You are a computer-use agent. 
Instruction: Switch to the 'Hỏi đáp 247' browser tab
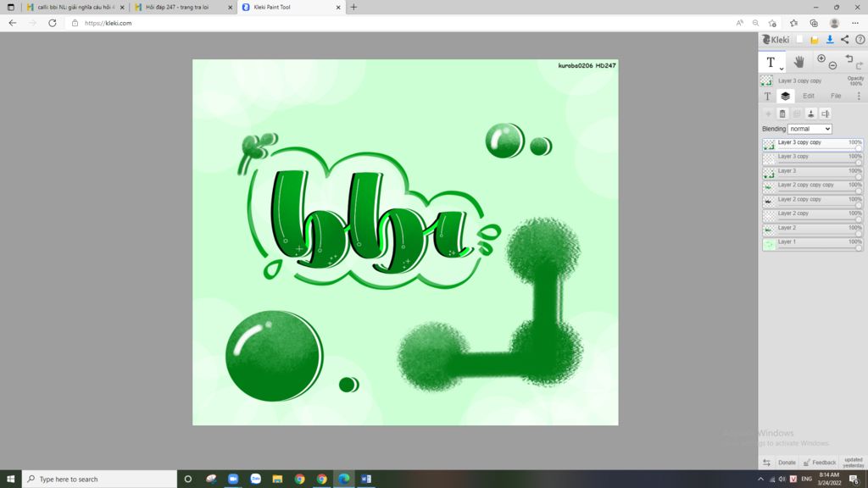coord(183,7)
